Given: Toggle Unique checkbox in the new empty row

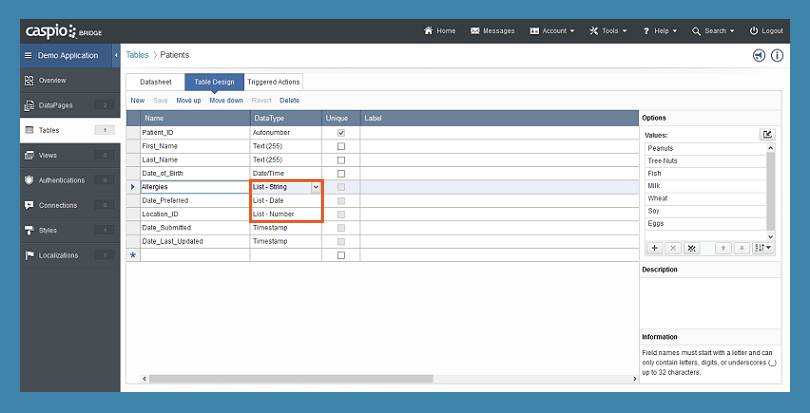Looking at the screenshot, I should point(341,255).
